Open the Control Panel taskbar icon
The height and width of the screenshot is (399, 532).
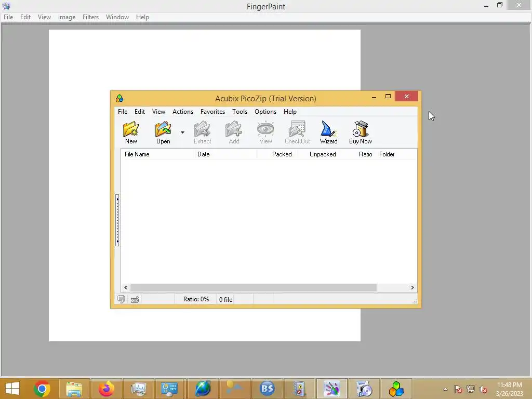[169, 389]
